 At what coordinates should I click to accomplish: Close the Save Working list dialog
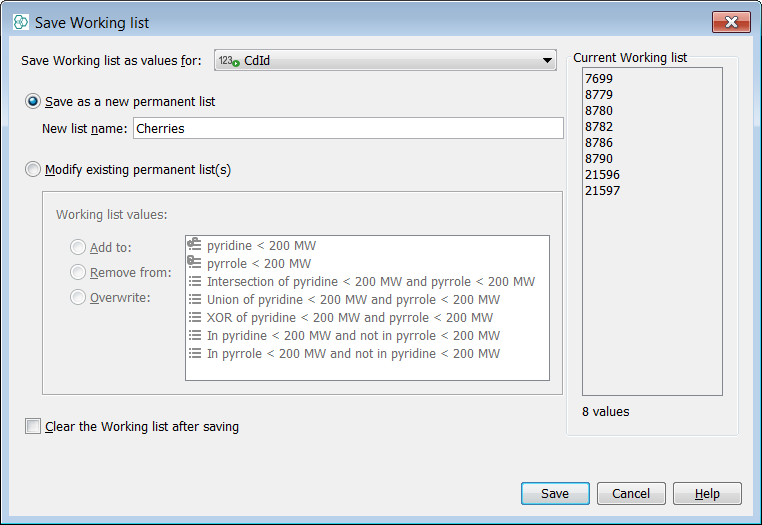731,22
